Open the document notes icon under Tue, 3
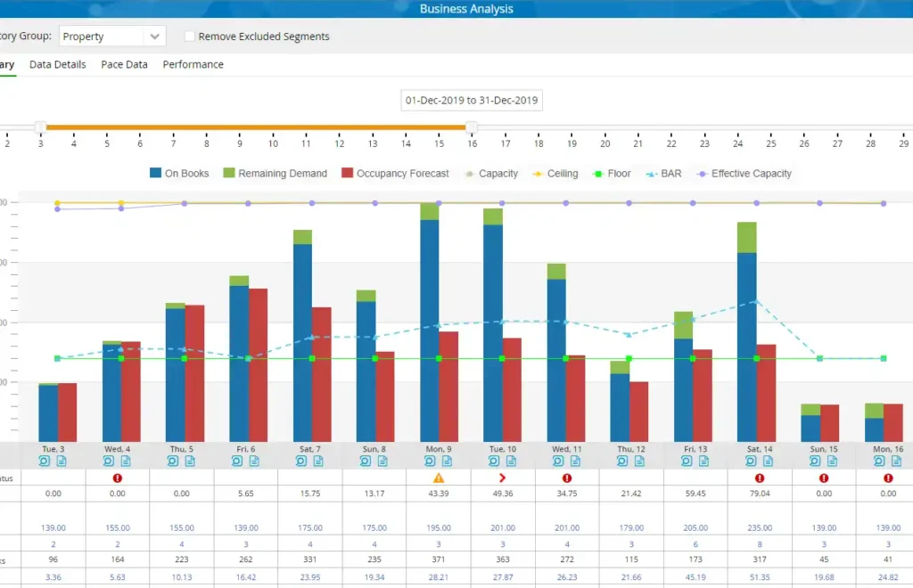Viewport: 913px width, 588px height. pyautogui.click(x=62, y=461)
